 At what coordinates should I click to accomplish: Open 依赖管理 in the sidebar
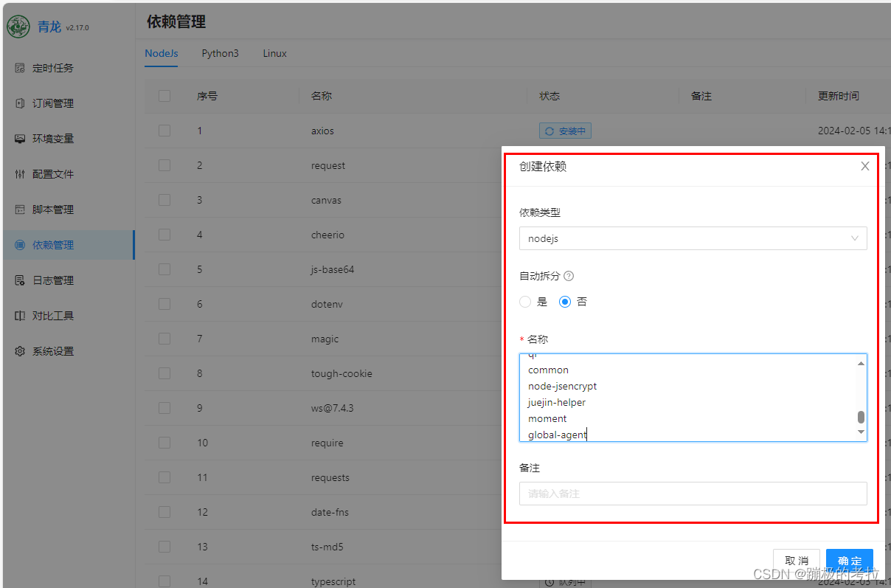(x=68, y=245)
